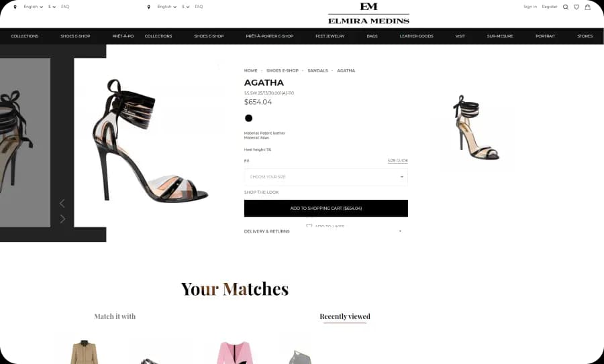
Task: Open the leftmost English language dropdown
Action: pos(33,7)
